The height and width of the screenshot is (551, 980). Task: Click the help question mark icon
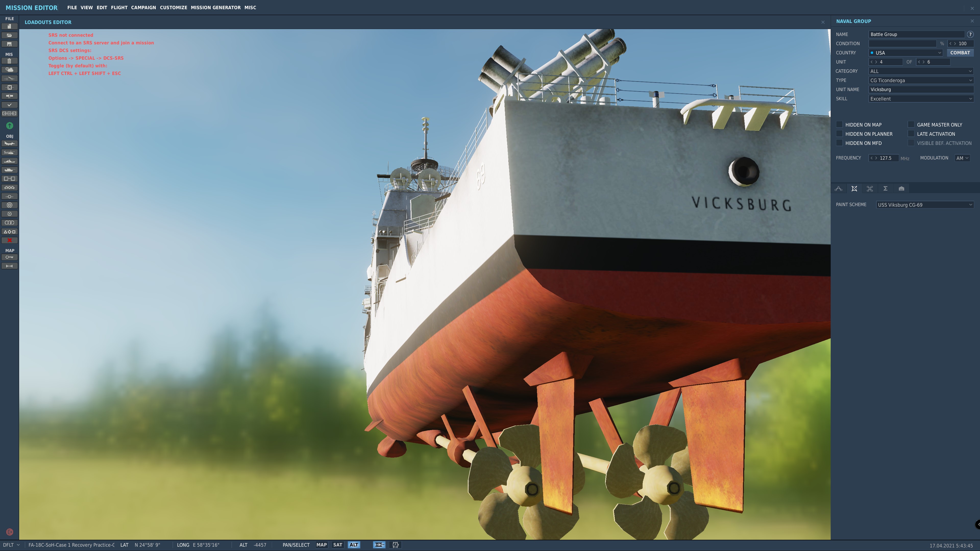point(970,34)
